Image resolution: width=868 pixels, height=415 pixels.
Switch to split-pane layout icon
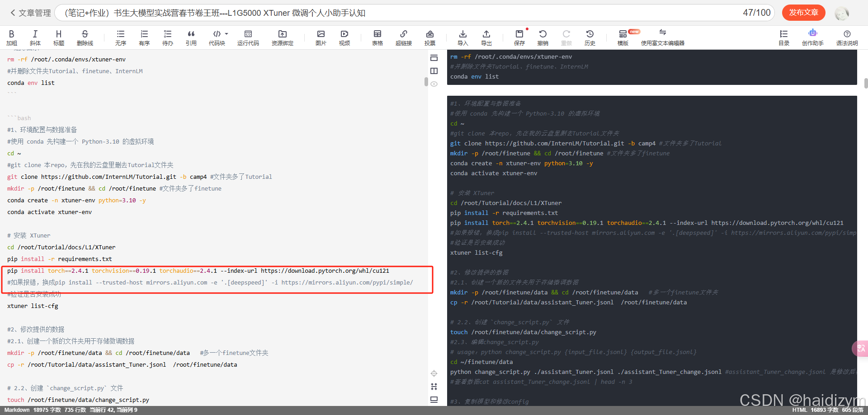coord(434,71)
